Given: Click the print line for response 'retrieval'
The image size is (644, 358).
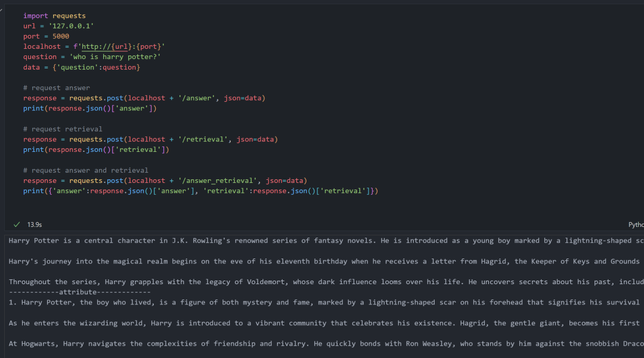Looking at the screenshot, I should point(96,150).
